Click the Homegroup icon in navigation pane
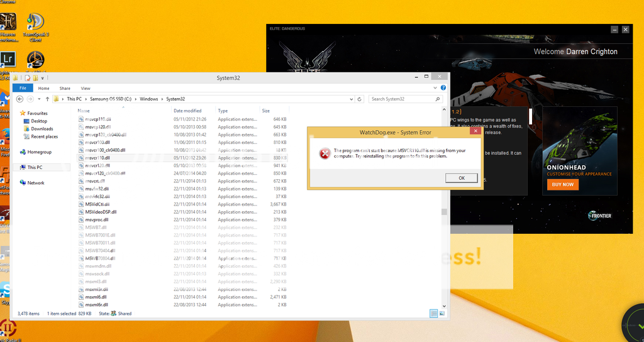The width and height of the screenshot is (644, 342). [x=23, y=152]
